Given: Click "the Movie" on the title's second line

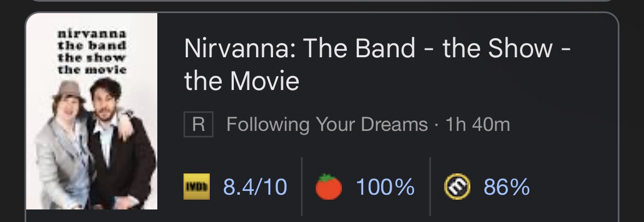Looking at the screenshot, I should coord(241,82).
